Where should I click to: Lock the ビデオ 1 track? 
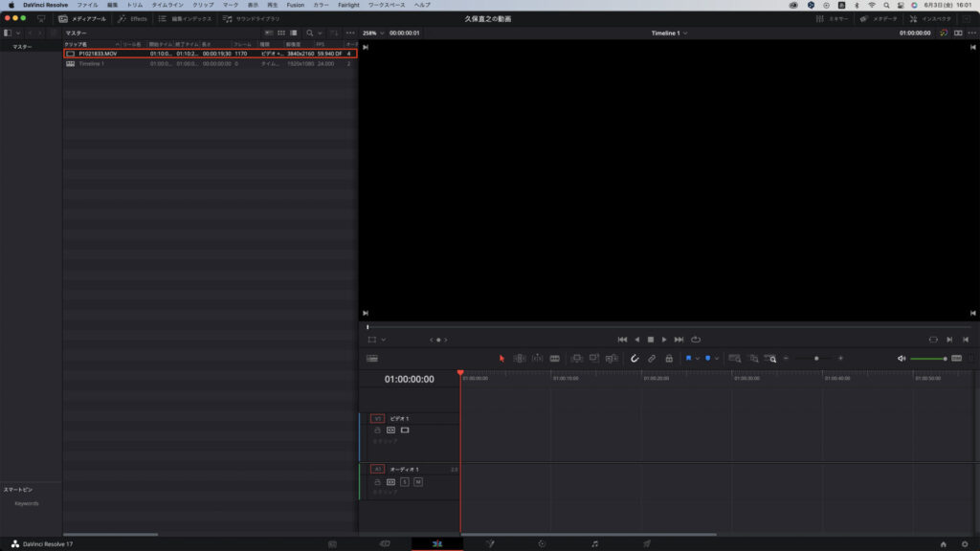[377, 430]
